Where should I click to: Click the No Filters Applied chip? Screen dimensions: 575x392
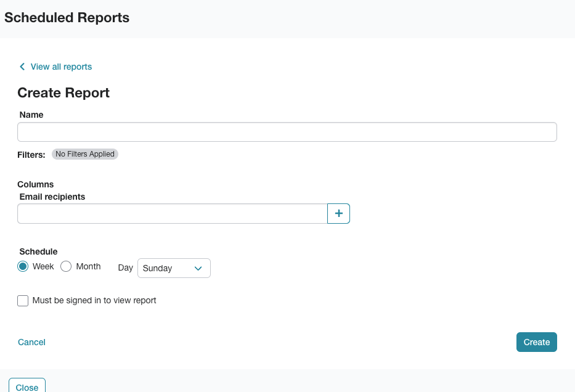(84, 154)
